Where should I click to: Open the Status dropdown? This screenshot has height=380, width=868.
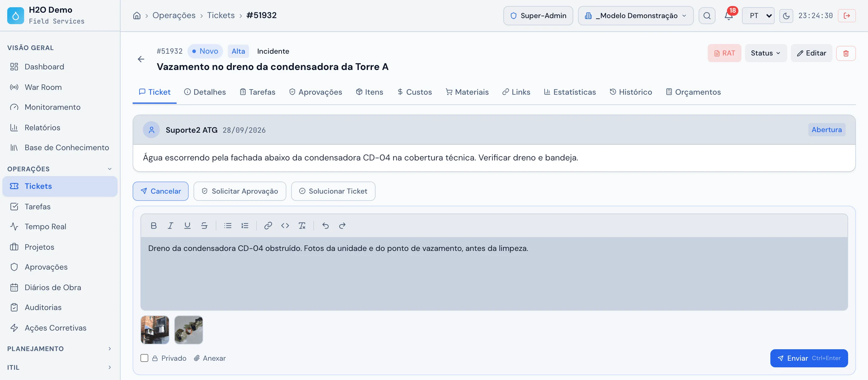point(766,53)
